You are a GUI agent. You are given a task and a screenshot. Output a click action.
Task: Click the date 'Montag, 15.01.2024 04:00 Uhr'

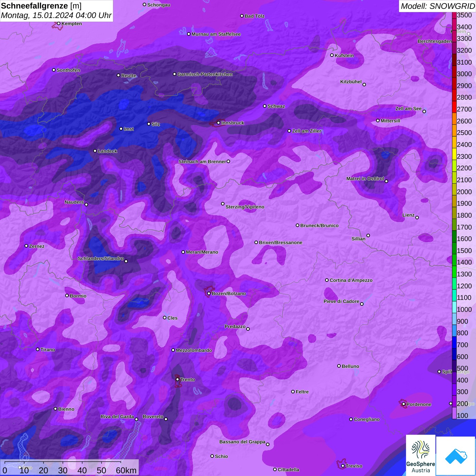coord(56,15)
